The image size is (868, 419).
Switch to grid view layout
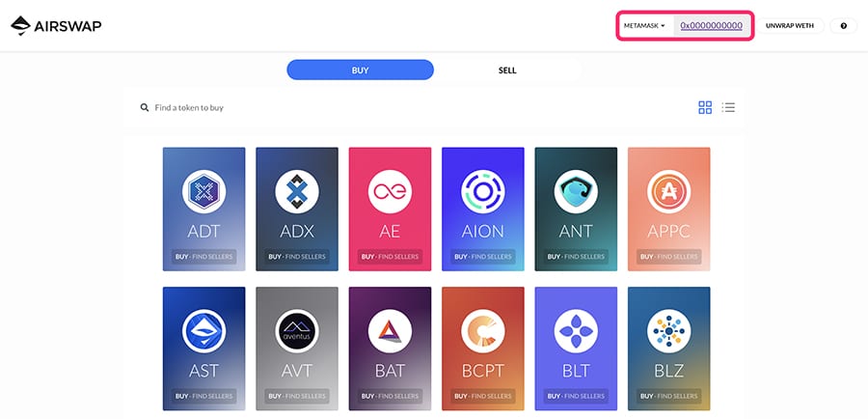[705, 107]
